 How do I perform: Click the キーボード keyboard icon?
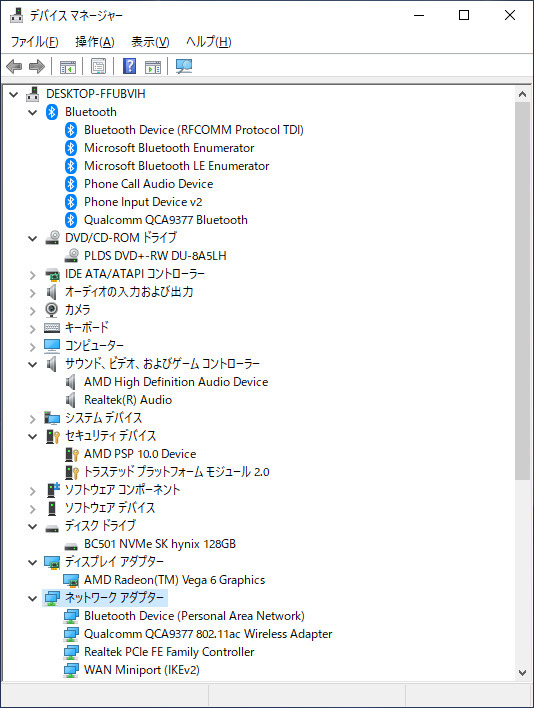click(52, 327)
